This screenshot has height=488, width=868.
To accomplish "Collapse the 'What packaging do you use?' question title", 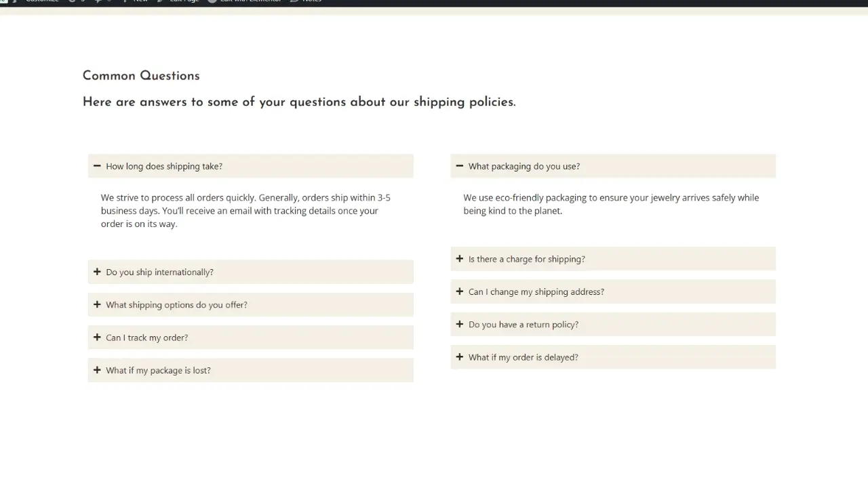I will 524,167.
